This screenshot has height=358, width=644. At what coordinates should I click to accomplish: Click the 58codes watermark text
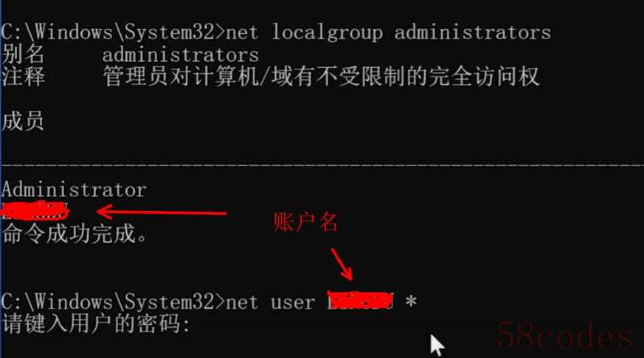565,336
